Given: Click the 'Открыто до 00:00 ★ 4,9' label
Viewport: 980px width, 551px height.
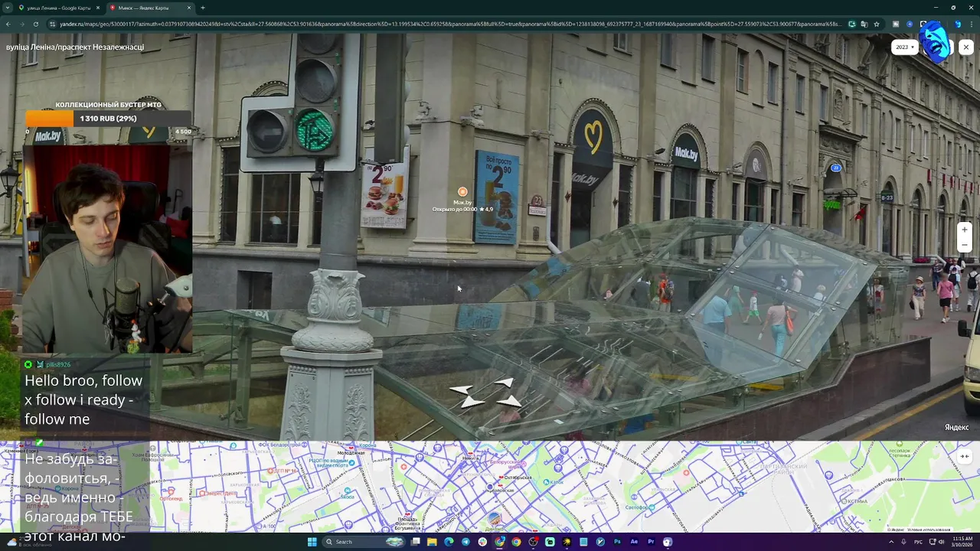Looking at the screenshot, I should 462,209.
